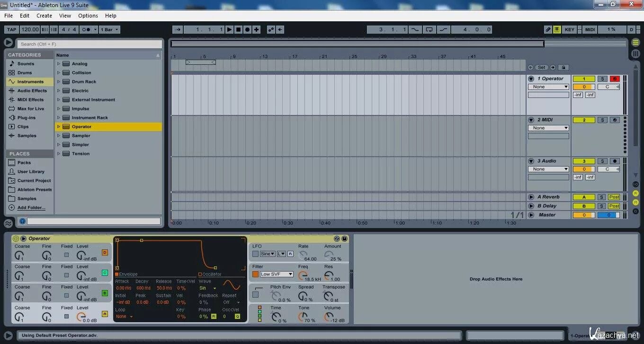
Task: Unfold the Master track
Action: [531, 215]
